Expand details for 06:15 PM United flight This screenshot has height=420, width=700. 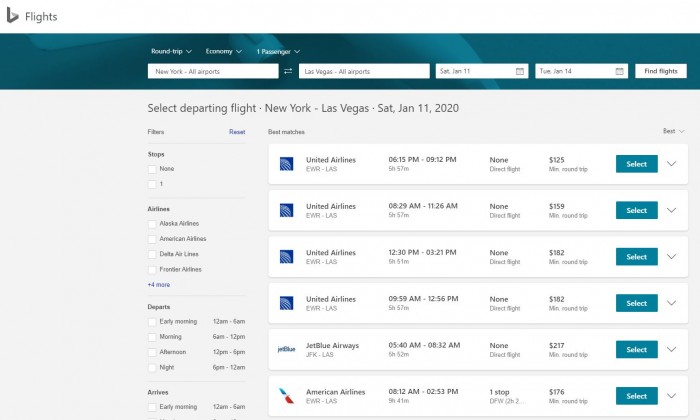tap(671, 164)
